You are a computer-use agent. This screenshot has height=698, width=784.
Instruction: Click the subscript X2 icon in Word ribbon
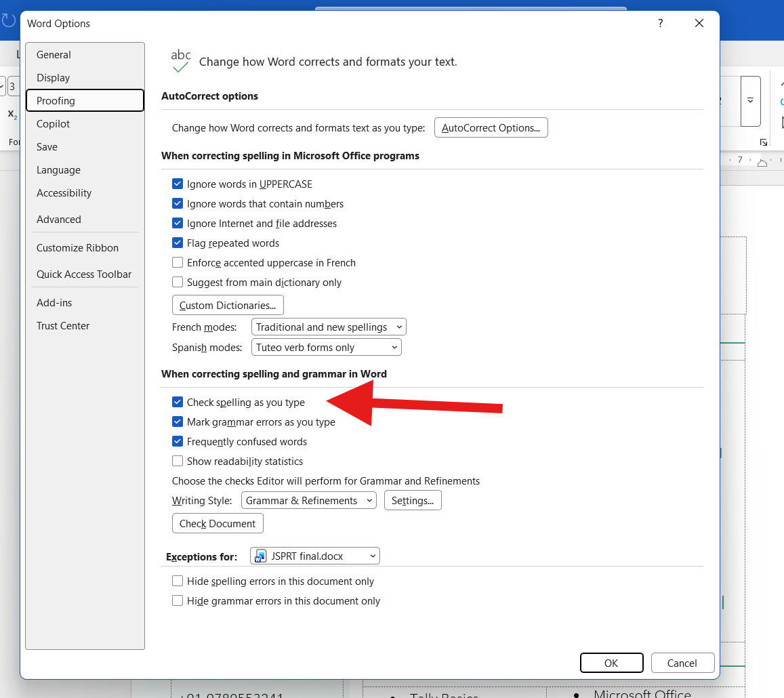click(x=12, y=115)
